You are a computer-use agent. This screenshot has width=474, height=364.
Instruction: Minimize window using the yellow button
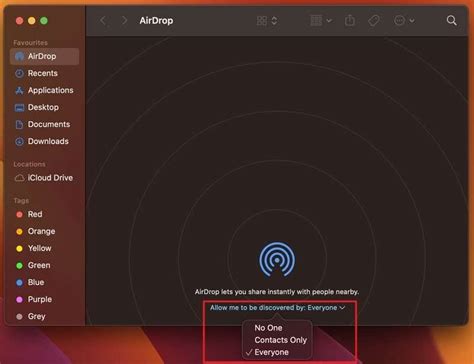[32, 21]
